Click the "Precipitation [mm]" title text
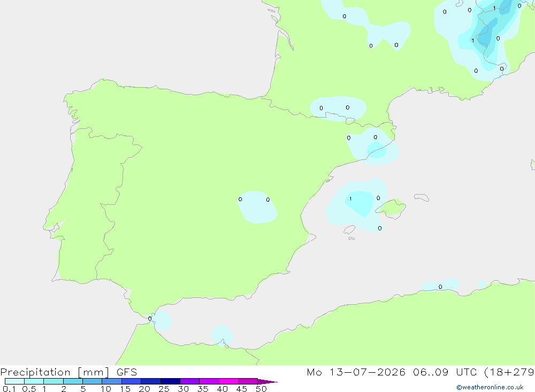Image resolution: width=535 pixels, height=392 pixels. (x=55, y=372)
